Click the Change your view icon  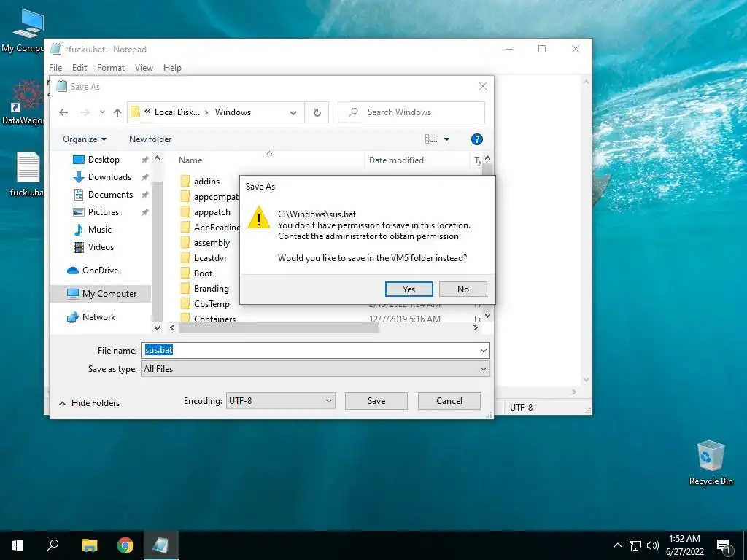pos(431,139)
